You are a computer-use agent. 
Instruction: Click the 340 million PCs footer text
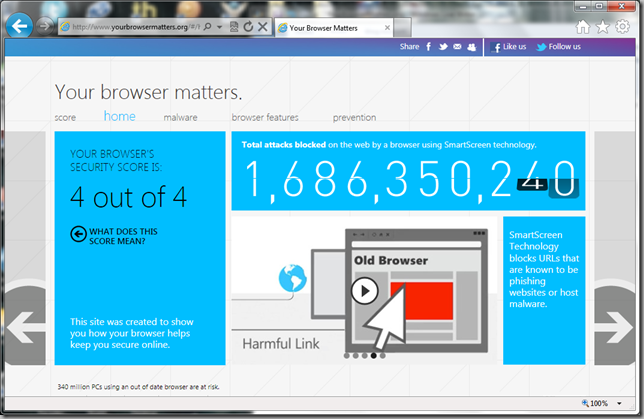tap(138, 387)
